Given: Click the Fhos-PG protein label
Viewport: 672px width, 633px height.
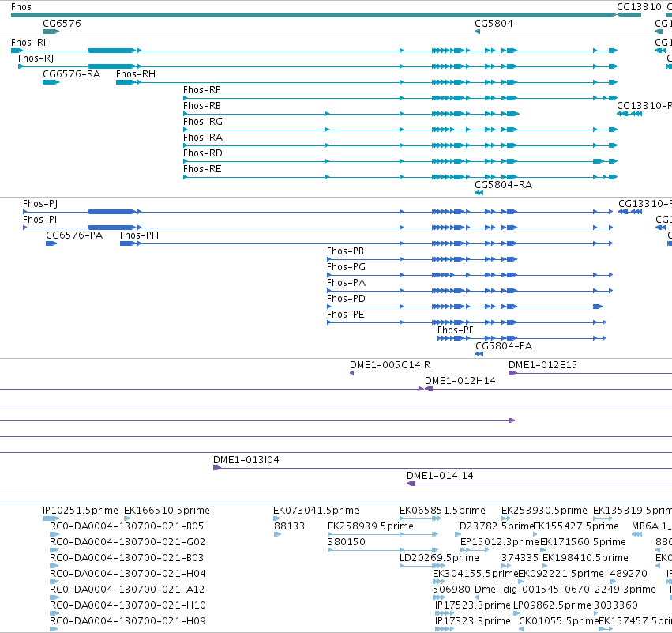Looking at the screenshot, I should tap(347, 267).
